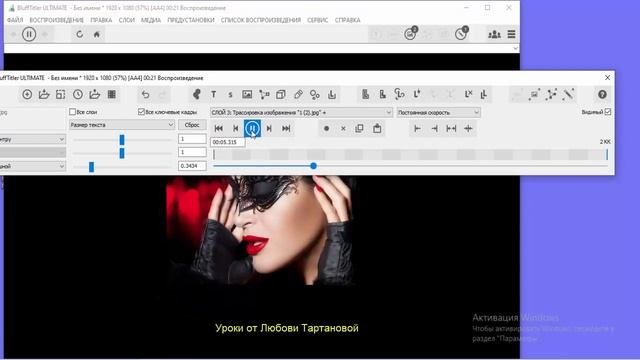Open the 'Постоянная скорость' dropdown
This screenshot has height=360, width=640.
point(438,112)
